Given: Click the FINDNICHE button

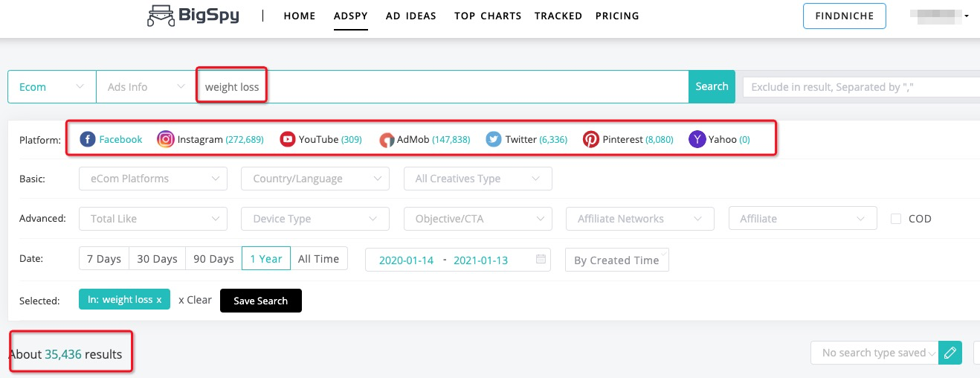Looking at the screenshot, I should (x=844, y=16).
